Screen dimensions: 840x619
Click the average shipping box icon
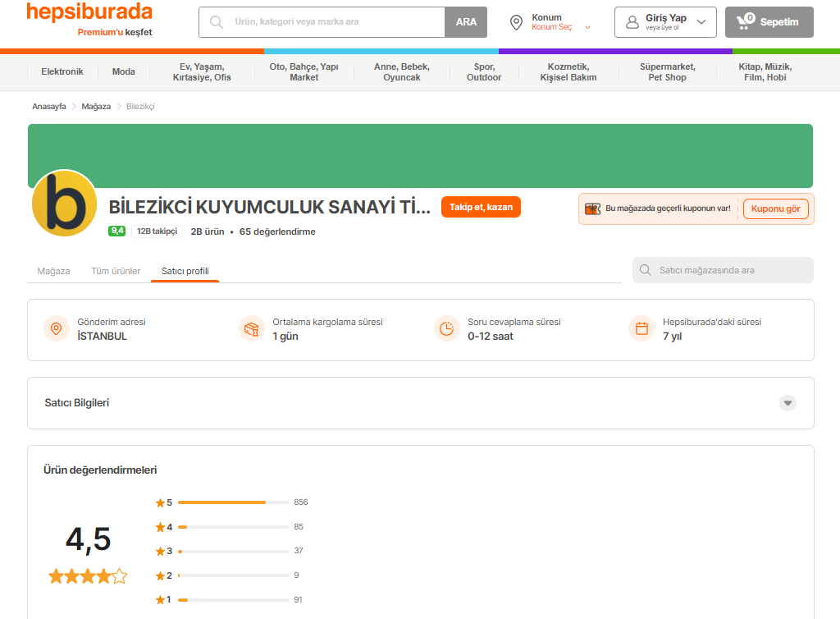pos(251,328)
